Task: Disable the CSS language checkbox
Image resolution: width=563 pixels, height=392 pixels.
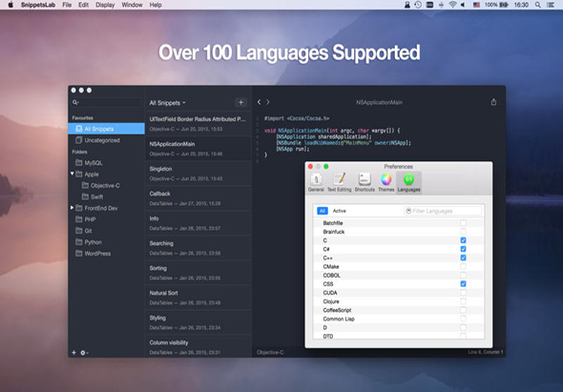Action: click(463, 284)
